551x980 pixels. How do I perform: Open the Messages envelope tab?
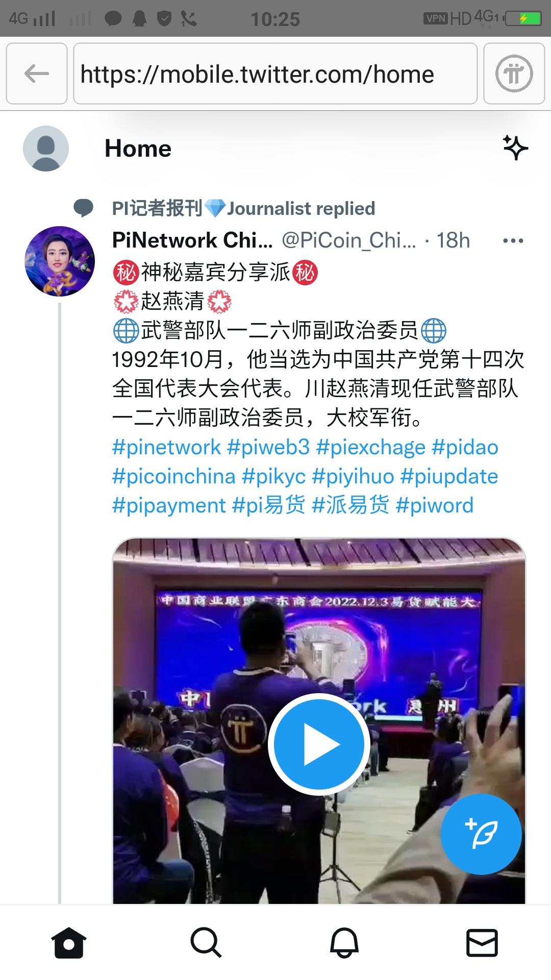482,942
